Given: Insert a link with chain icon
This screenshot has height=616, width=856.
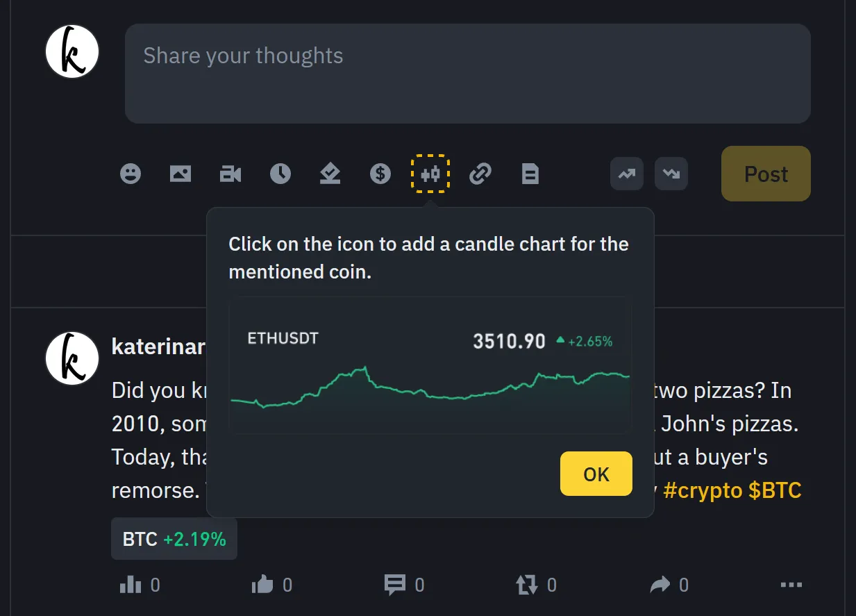Looking at the screenshot, I should 480,174.
